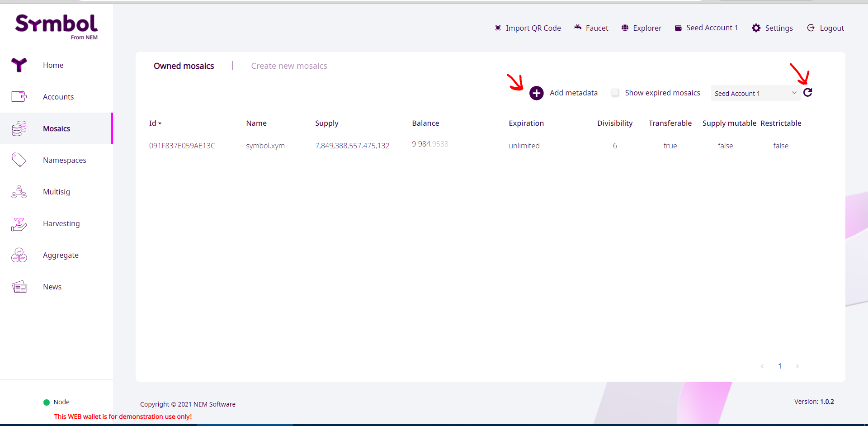Viewport: 868px width, 426px height.
Task: Click the unlimited expiration value
Action: (x=524, y=146)
